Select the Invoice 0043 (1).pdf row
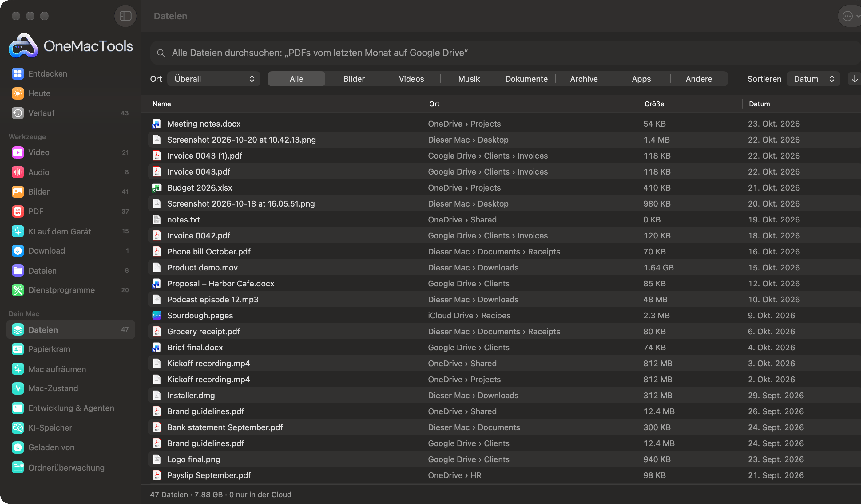 pyautogui.click(x=504, y=156)
